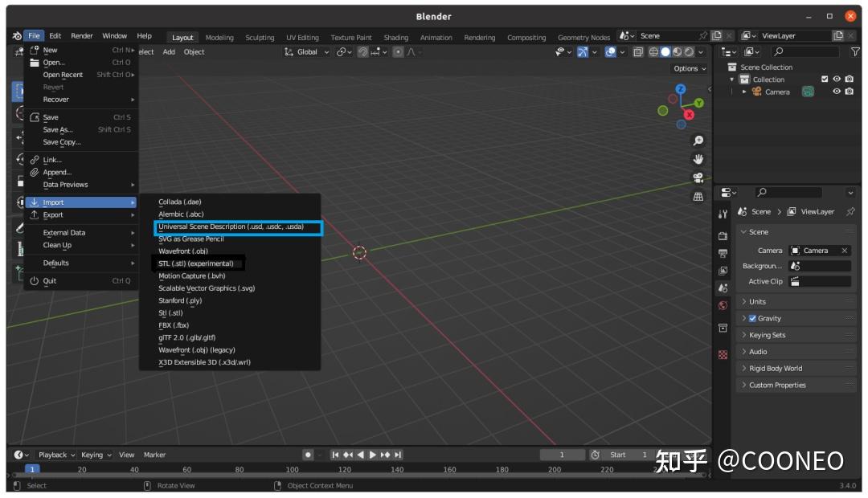Switch to the Modeling workspace tab

(x=219, y=38)
